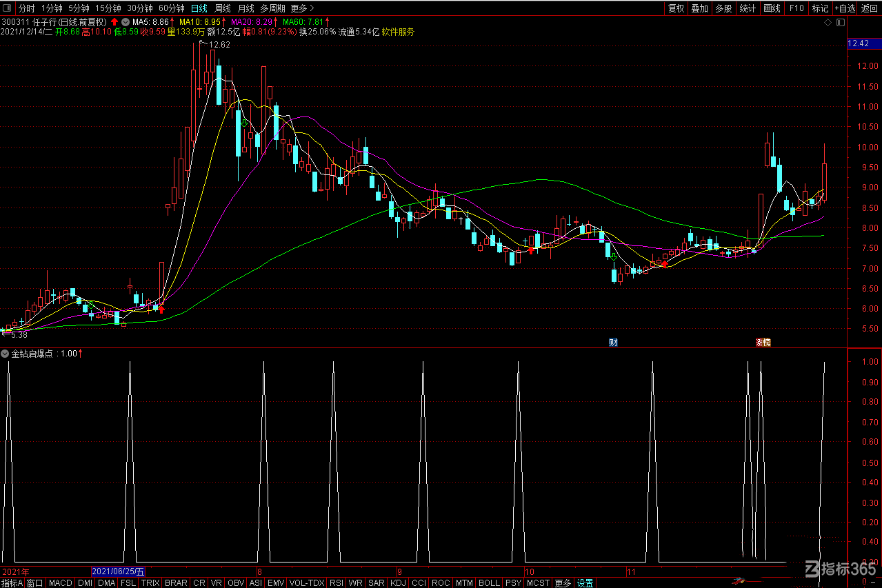Switch sub-indicator to CCI
The height and width of the screenshot is (588, 882).
(419, 582)
